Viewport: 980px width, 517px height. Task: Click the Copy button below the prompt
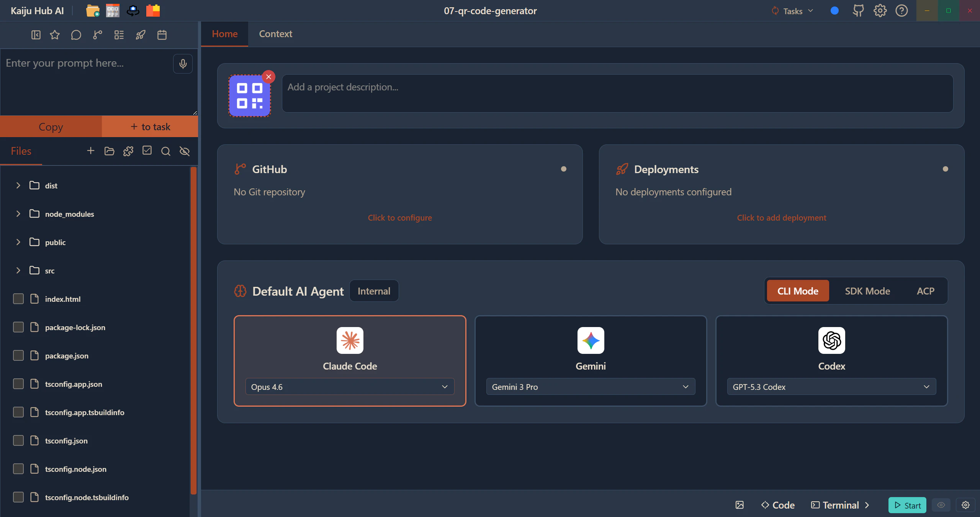tap(51, 126)
